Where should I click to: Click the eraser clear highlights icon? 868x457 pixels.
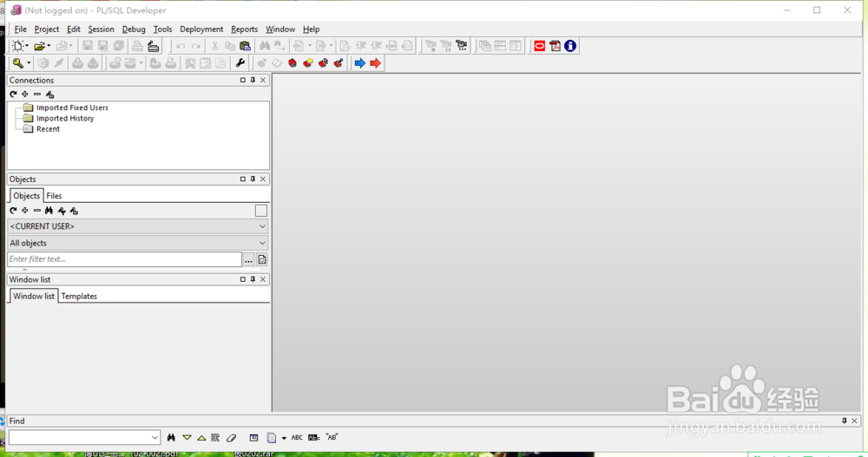click(x=232, y=438)
